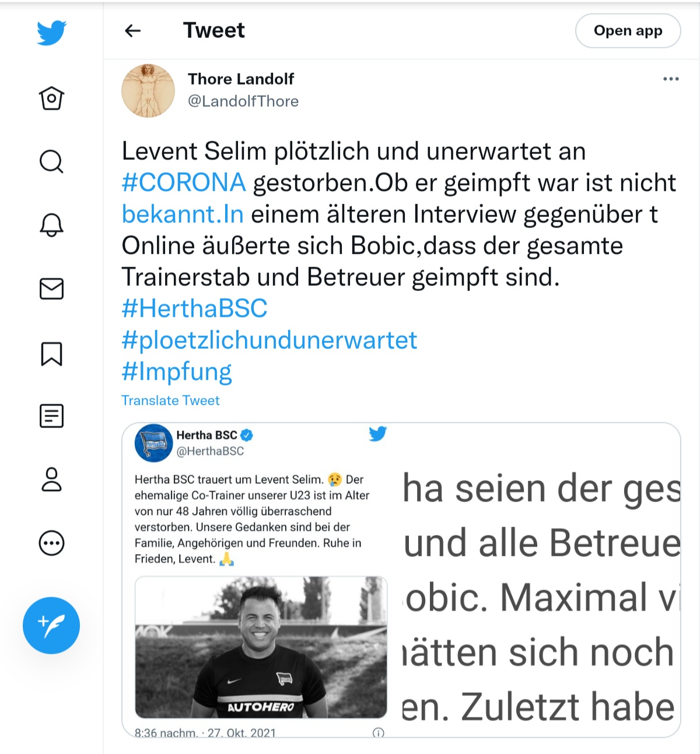Open the Profile person icon

tap(51, 479)
